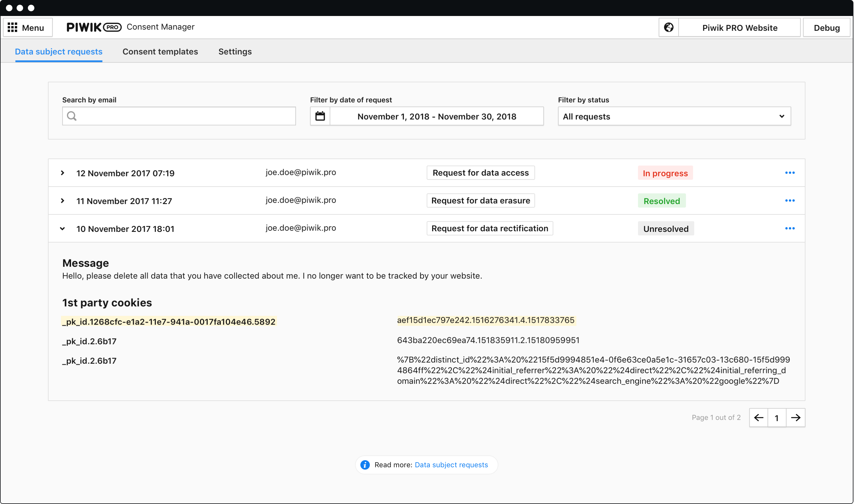Open three-dot menu for rectification request
Image resolution: width=854 pixels, height=504 pixels.
[789, 229]
